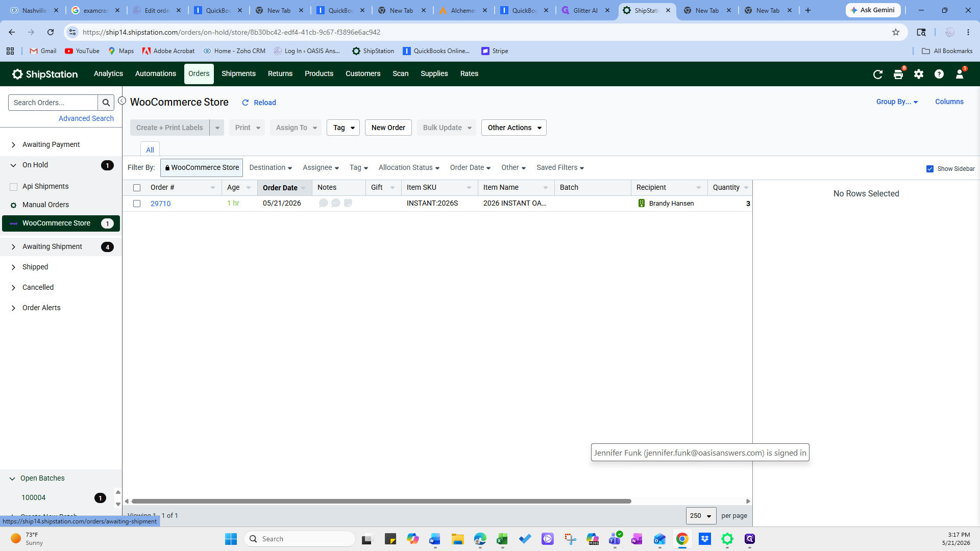Open Excel from the taskbar

tap(502, 539)
